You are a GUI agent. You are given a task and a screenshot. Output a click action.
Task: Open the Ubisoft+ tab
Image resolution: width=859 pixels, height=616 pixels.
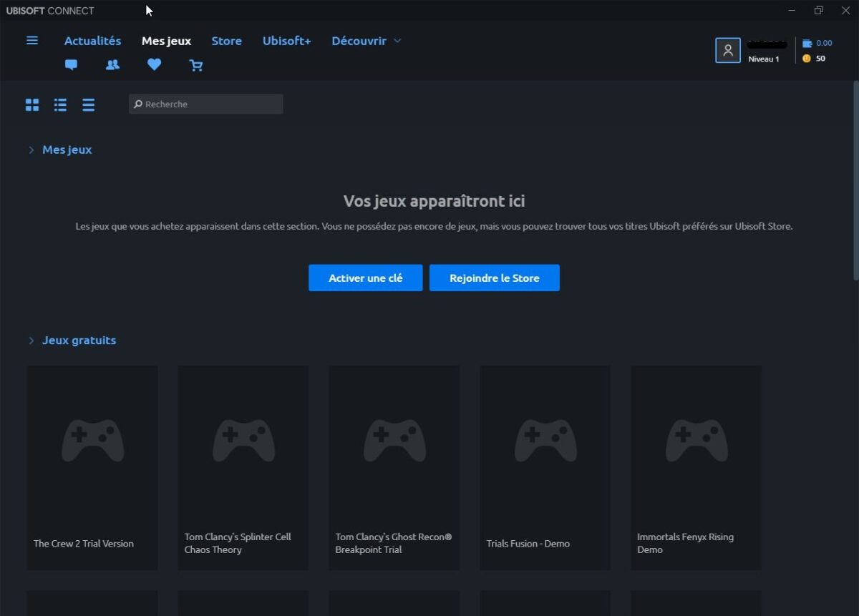coord(286,41)
